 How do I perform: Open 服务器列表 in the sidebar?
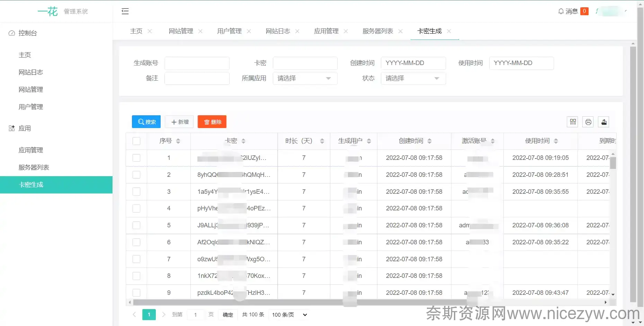[34, 167]
